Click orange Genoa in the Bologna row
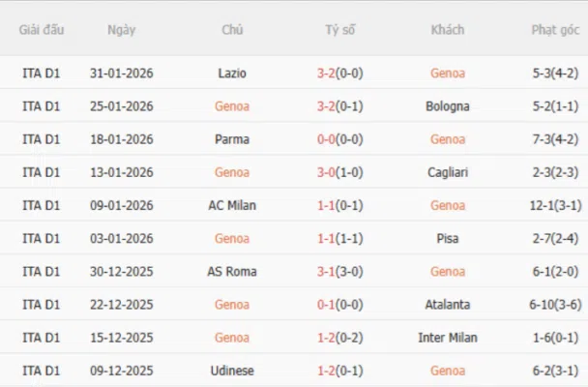This screenshot has height=387, width=588. click(x=232, y=106)
